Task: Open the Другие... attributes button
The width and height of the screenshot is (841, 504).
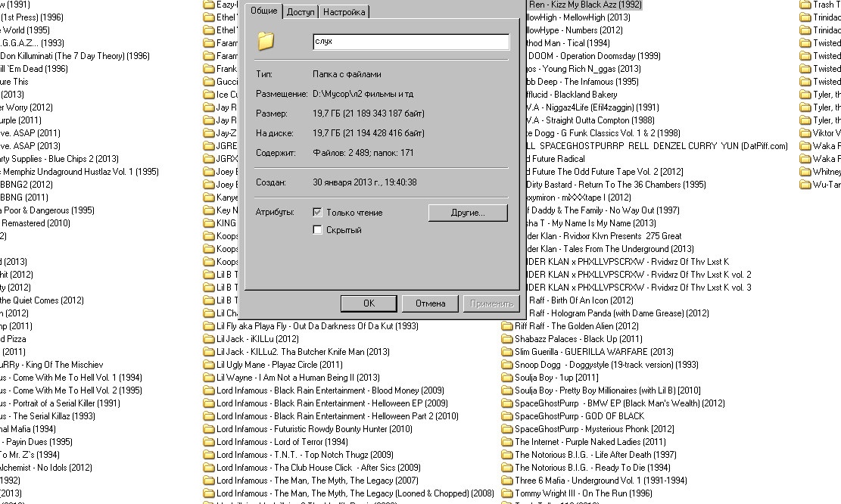Action: pos(468,213)
